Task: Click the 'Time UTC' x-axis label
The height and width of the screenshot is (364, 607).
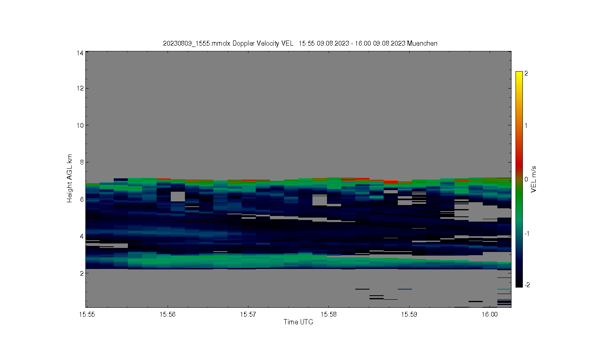Action: [x=298, y=322]
